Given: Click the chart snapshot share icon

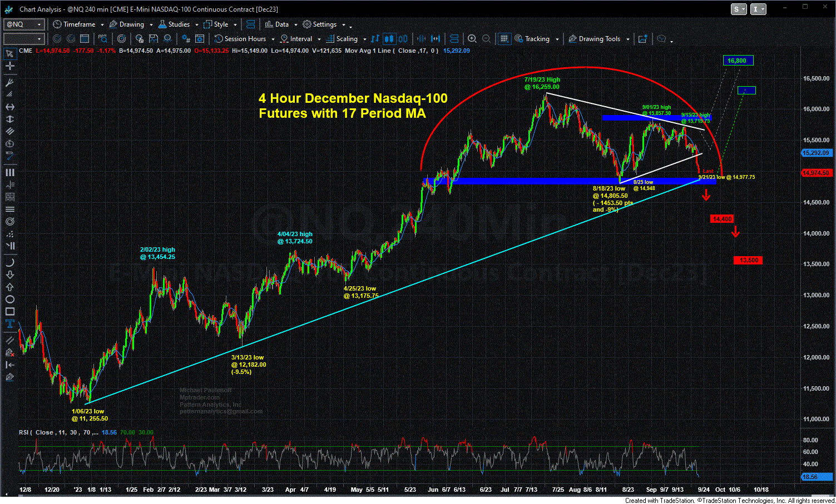Looking at the screenshot, I should pyautogui.click(x=643, y=39).
